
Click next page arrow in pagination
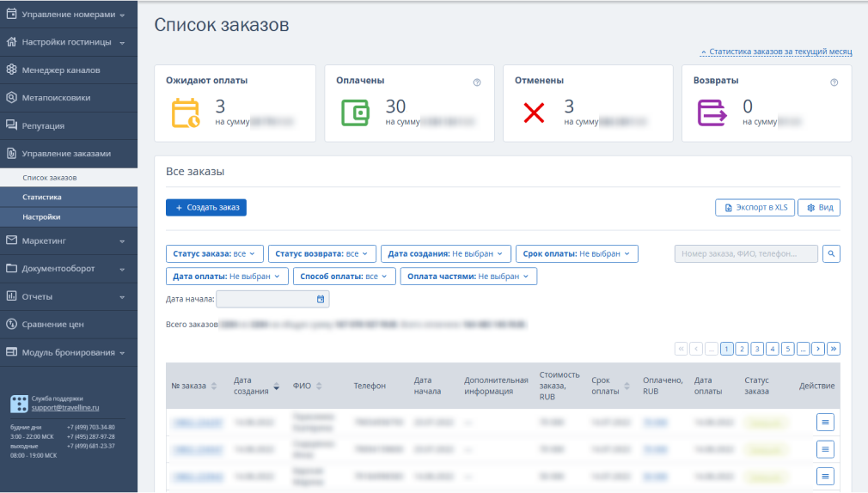click(818, 349)
